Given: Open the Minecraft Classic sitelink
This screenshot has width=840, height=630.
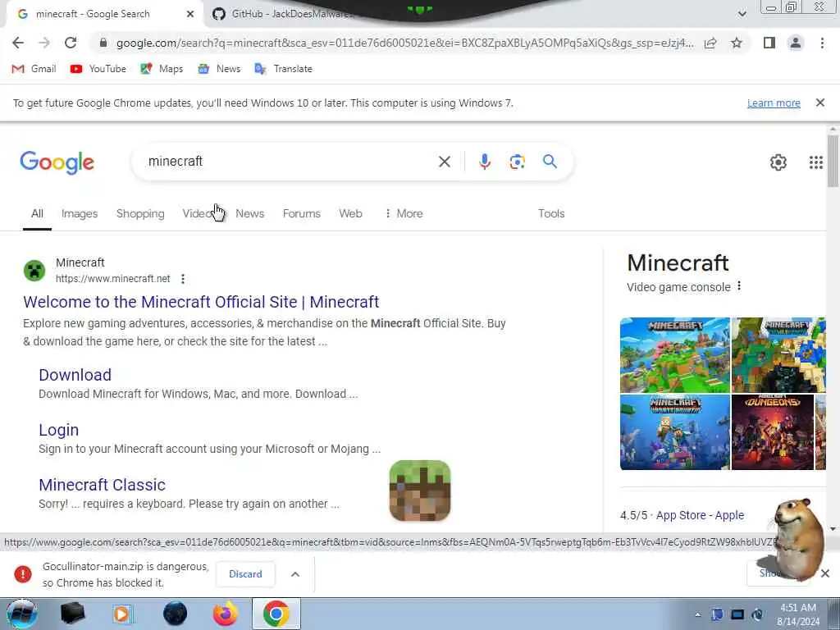Looking at the screenshot, I should [102, 484].
